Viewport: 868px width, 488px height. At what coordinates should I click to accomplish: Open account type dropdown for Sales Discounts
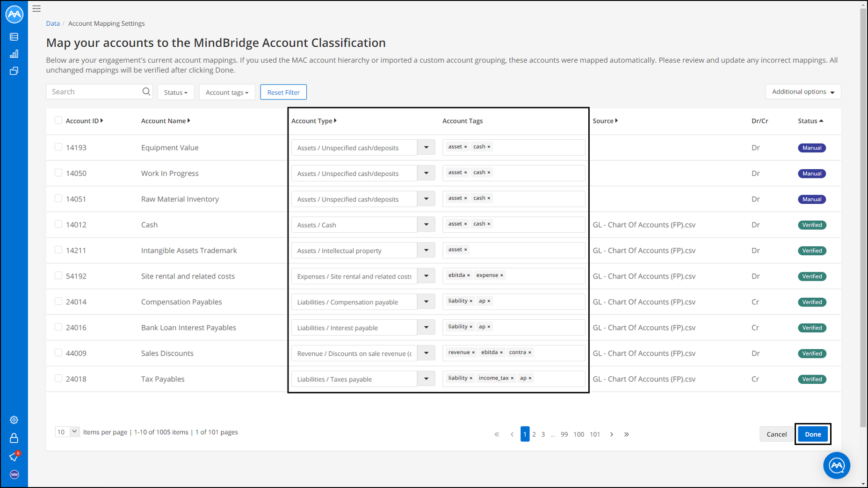(426, 353)
